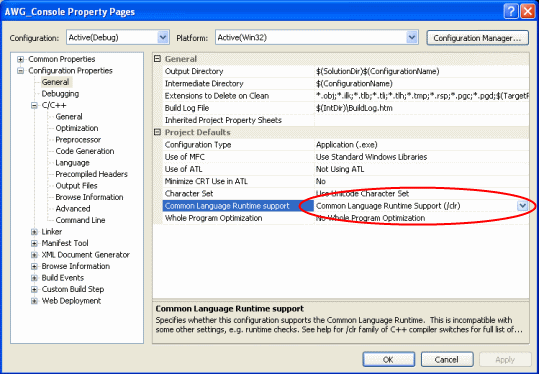
Task: Click the $(IntDir)\BuildLog.htm value
Action: [354, 108]
